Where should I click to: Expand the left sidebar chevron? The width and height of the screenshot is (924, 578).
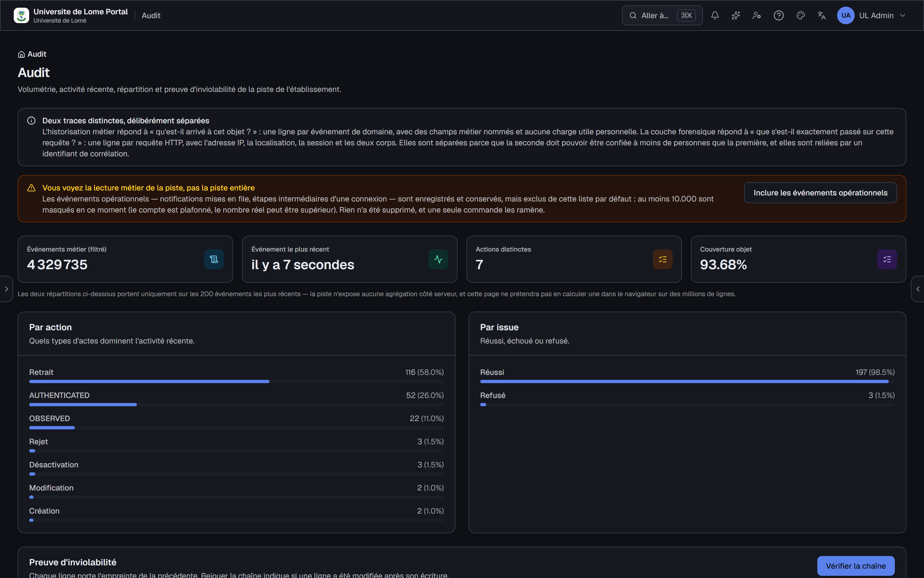click(6, 289)
